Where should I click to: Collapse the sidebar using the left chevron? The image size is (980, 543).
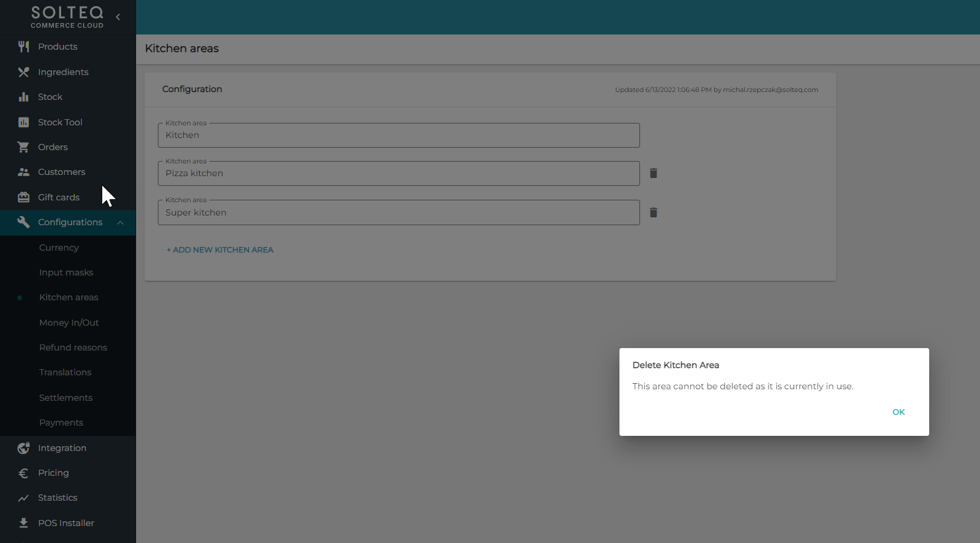(118, 17)
